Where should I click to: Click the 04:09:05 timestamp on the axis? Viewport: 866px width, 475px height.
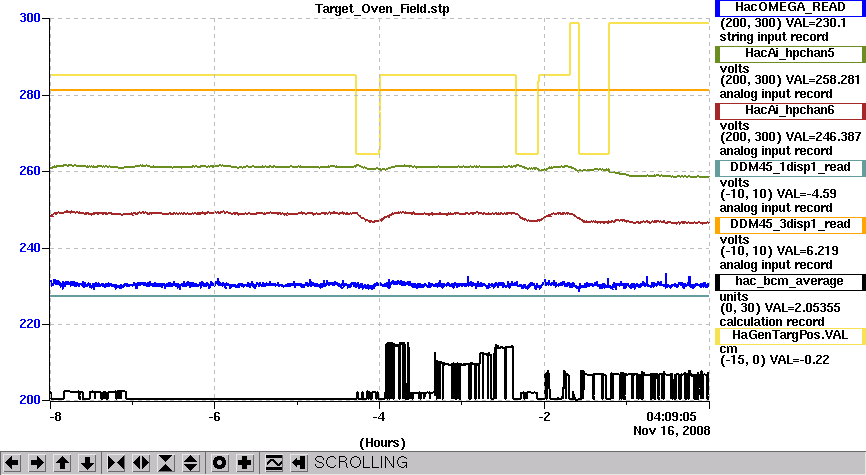(x=671, y=416)
